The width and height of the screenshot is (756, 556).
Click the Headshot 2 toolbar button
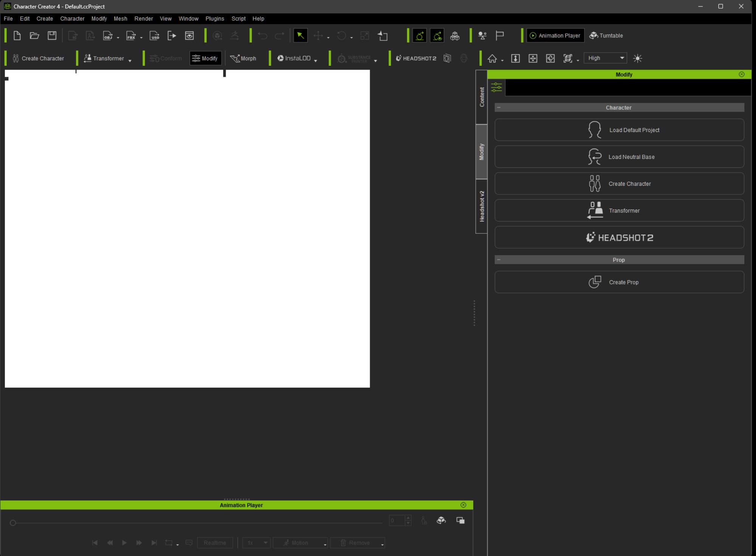pos(416,58)
